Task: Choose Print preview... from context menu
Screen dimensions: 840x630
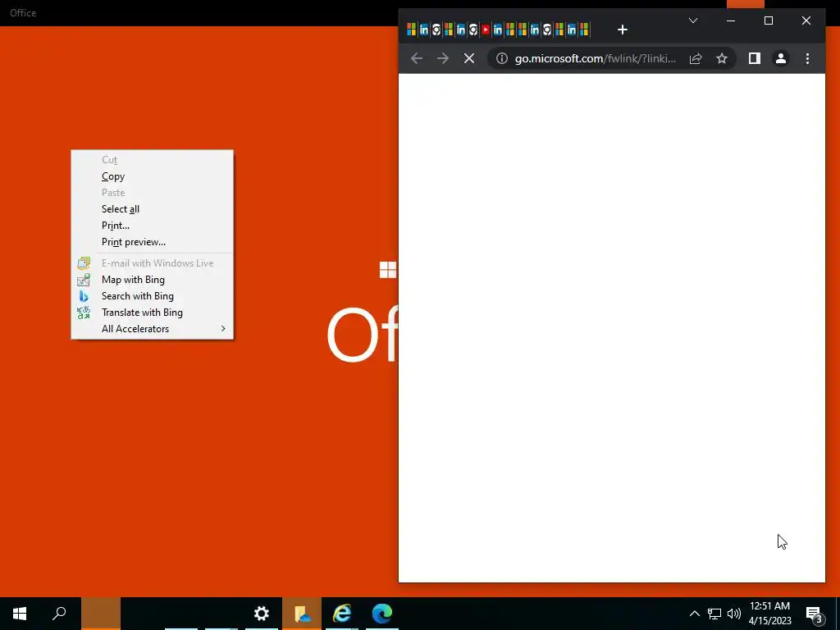Action: point(152,242)
